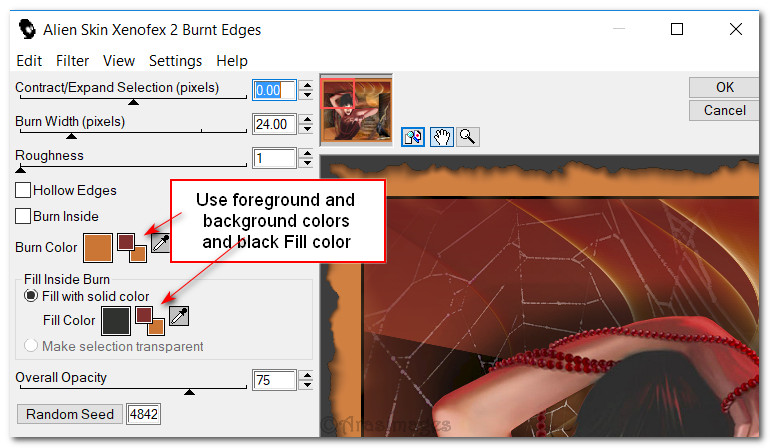
Task: Enable Burn Inside checkbox
Action: (23, 216)
